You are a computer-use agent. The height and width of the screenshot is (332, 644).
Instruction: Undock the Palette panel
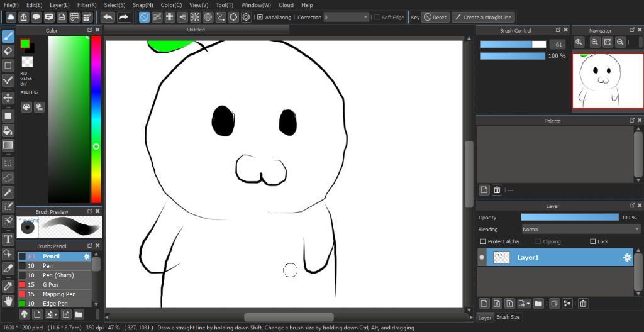(x=631, y=120)
